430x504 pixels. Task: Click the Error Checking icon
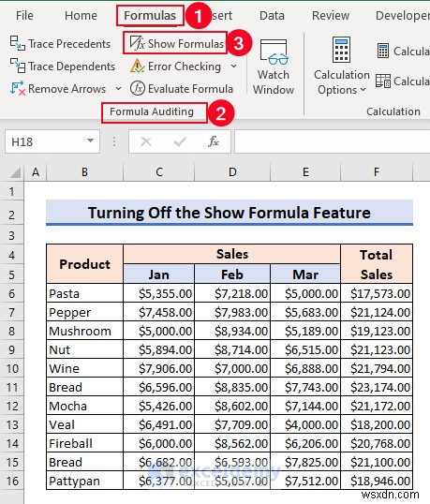click(138, 66)
